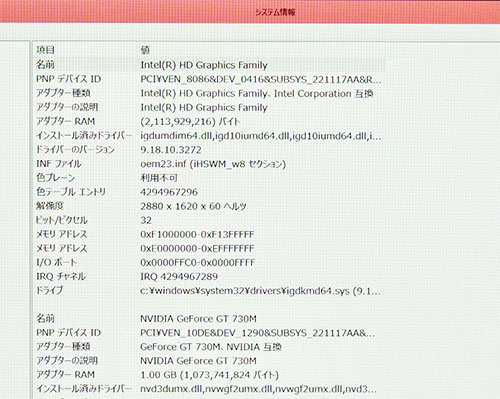This screenshot has width=500, height=399.
Task: Select the 色プレーン row label
Action: [56, 178]
